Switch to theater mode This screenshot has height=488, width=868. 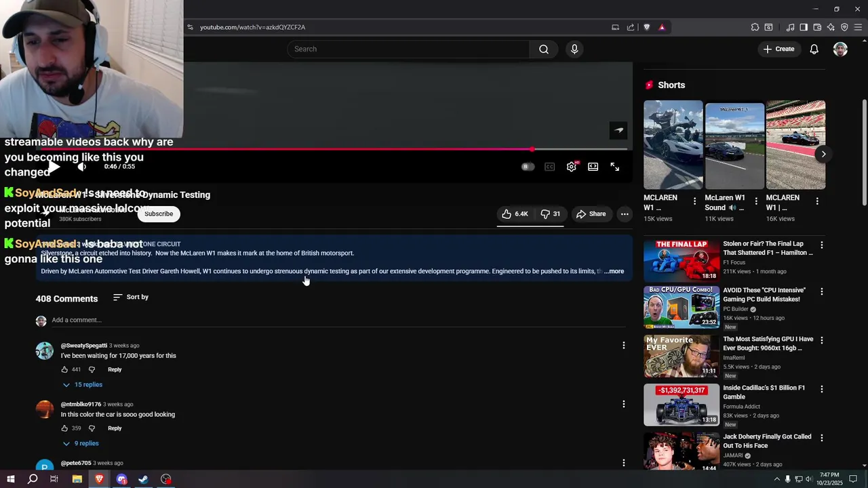pos(593,167)
